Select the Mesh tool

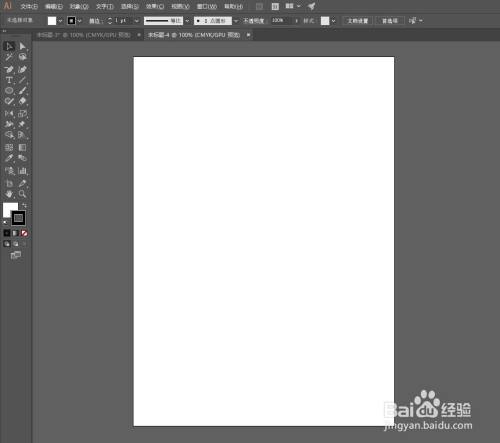9,147
